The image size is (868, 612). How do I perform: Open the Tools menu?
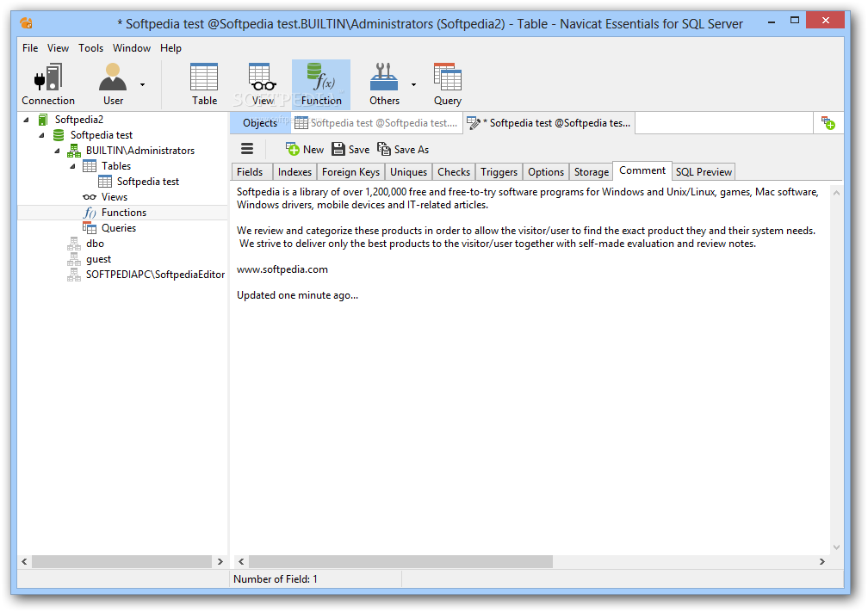90,48
